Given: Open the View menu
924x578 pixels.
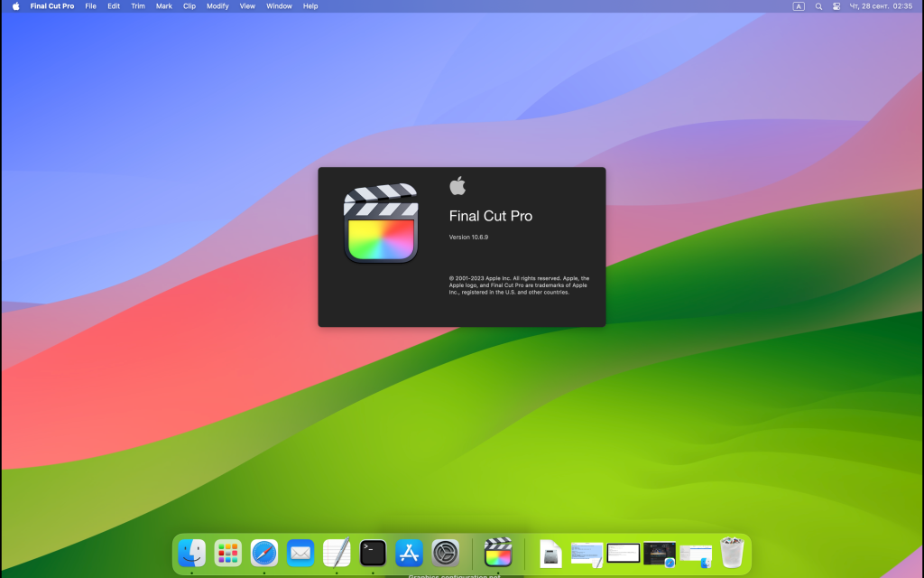Looking at the screenshot, I should coord(247,6).
